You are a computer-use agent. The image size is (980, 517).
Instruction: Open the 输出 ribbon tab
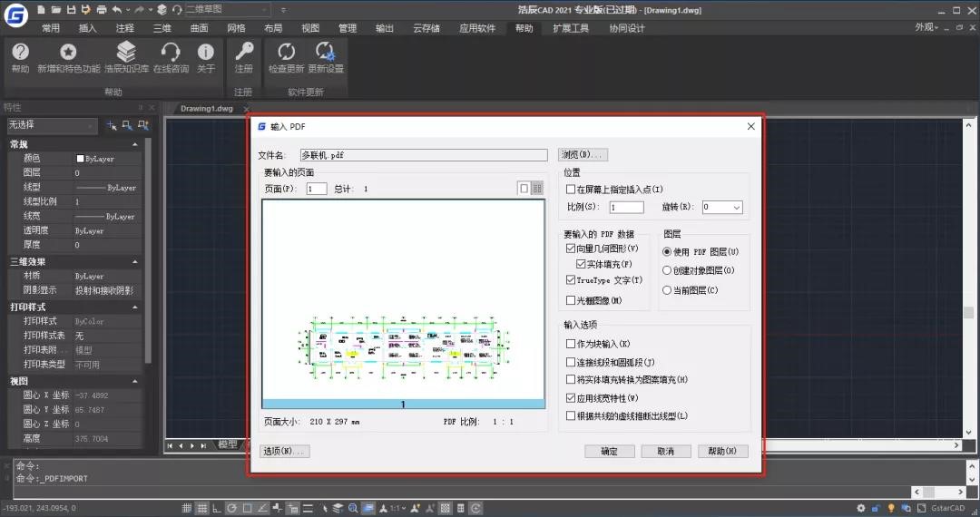[x=385, y=28]
